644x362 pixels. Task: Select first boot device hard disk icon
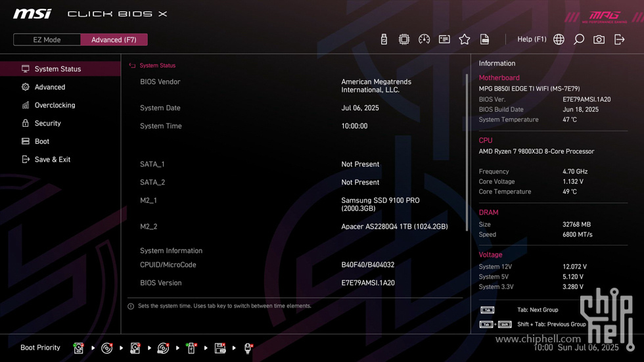[x=78, y=348]
